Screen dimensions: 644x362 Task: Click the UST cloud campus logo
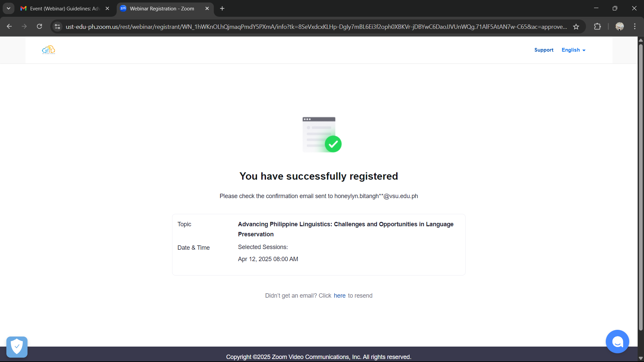[49, 50]
